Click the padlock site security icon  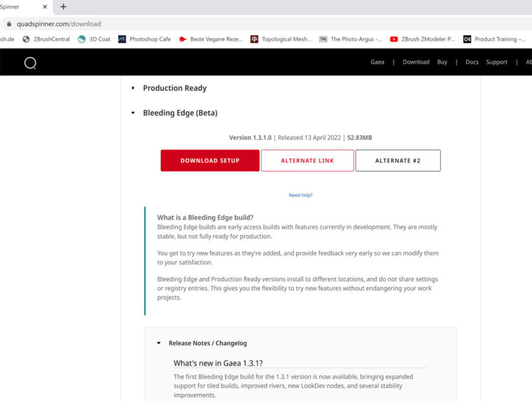(9, 24)
